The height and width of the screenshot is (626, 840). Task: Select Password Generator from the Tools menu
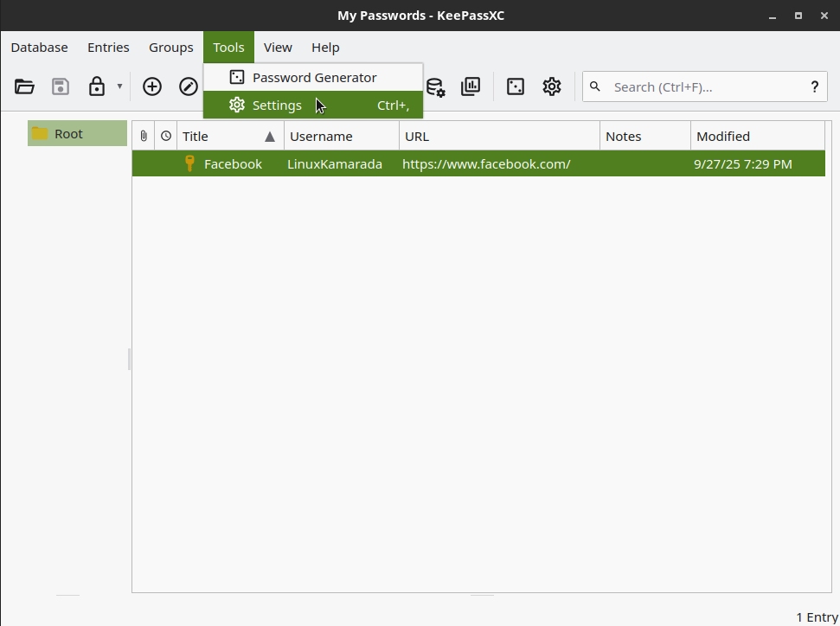coord(313,77)
